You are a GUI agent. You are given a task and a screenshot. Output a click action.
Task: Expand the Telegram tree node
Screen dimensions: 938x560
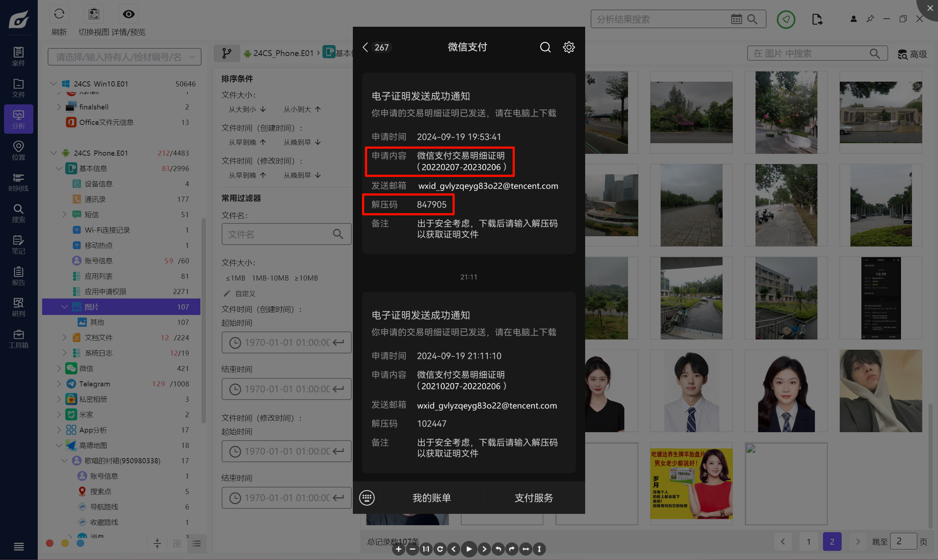pos(59,384)
